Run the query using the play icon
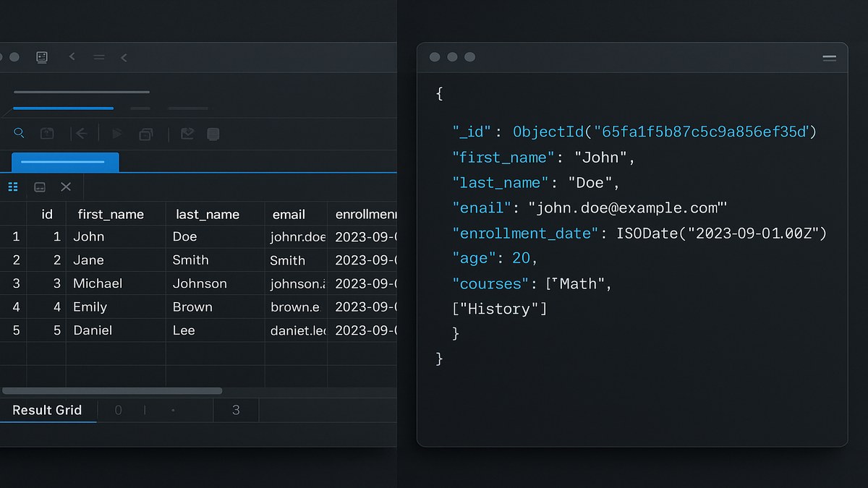The height and width of the screenshot is (488, 868). point(116,134)
